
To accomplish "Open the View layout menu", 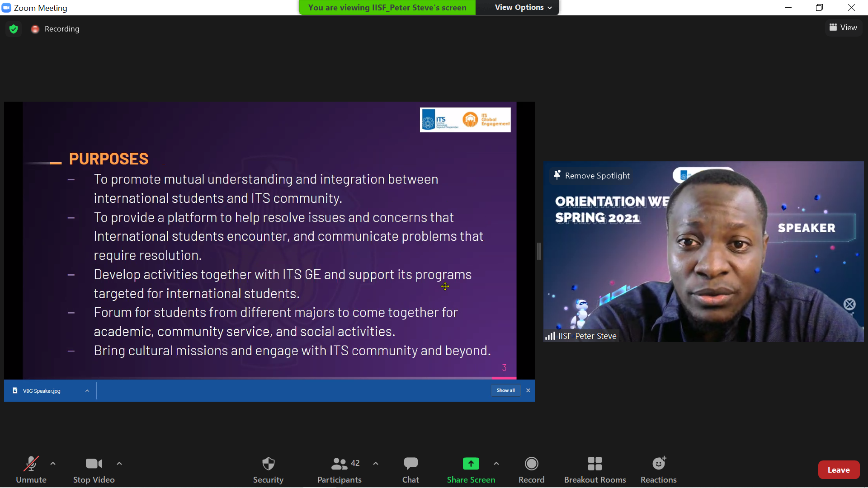I will 843,28.
